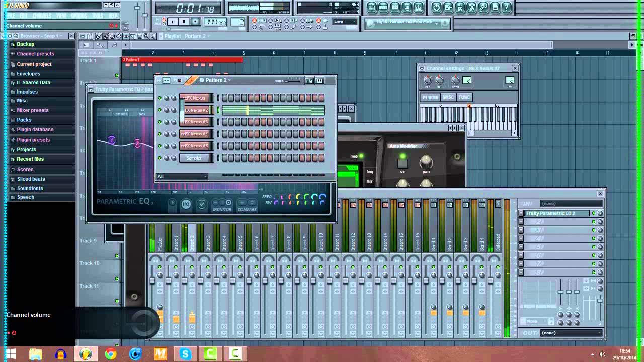Select the reFX Nexus #4 channel button
This screenshot has width=644, height=362.
click(194, 134)
